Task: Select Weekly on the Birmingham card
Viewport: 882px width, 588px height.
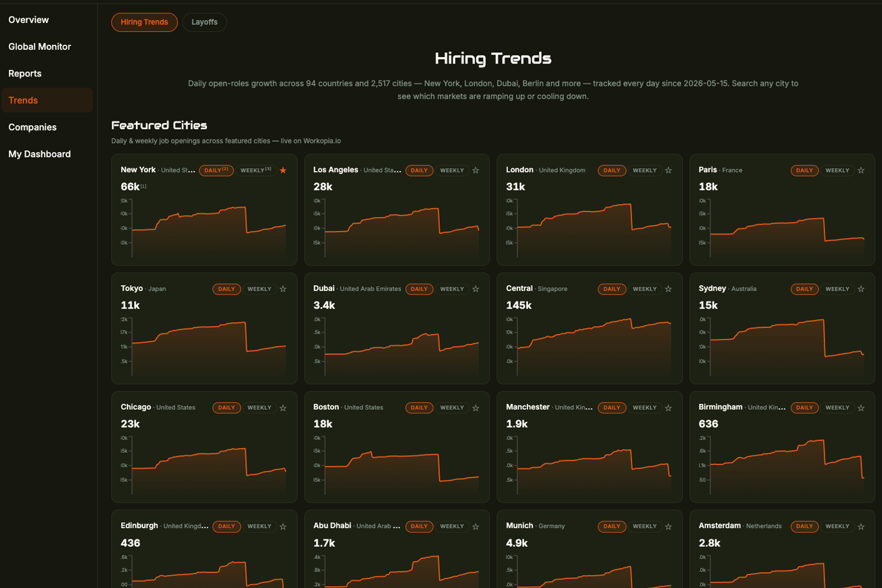Action: [x=837, y=408]
